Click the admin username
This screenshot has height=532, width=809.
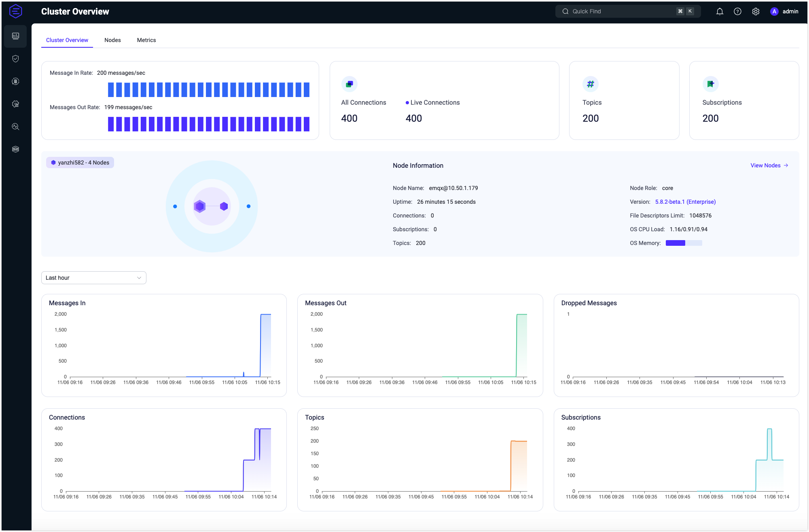pyautogui.click(x=790, y=11)
